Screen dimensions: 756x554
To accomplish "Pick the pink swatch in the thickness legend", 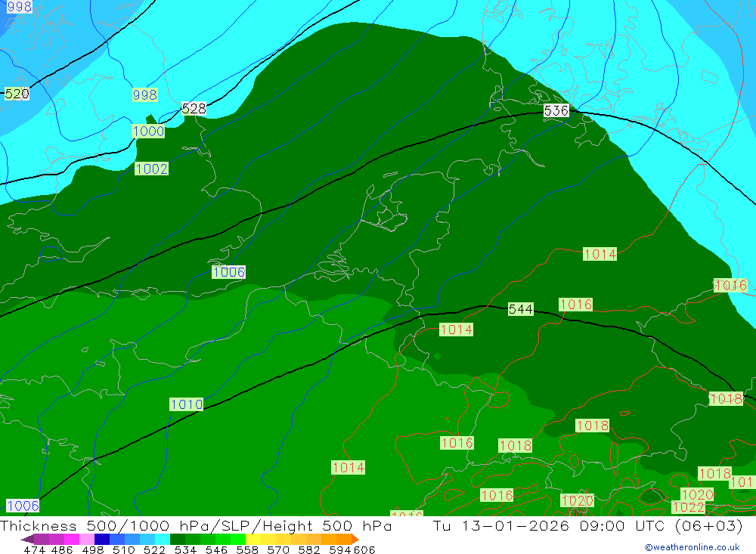I will (87, 539).
